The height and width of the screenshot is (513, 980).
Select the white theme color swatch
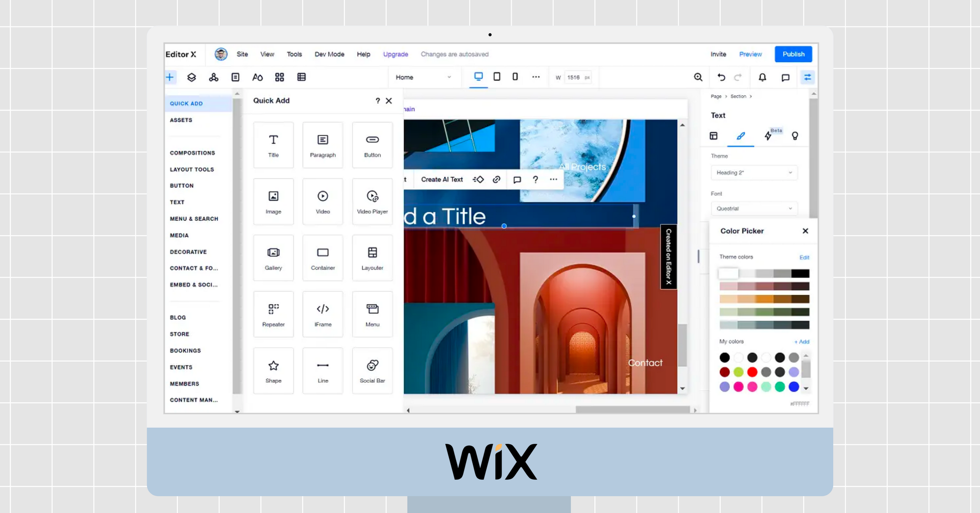[x=728, y=273]
